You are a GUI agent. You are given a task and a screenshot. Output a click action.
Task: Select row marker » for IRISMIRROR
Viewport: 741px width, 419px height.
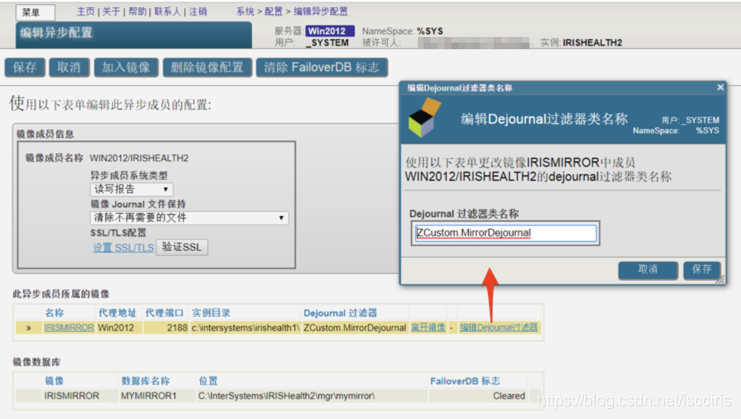(29, 328)
